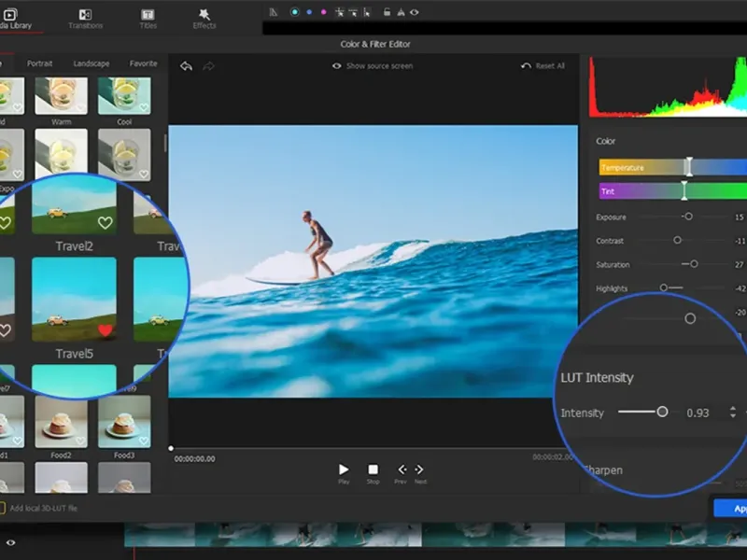Click Add local 3D-LUT file
The image size is (747, 560).
(x=42, y=508)
